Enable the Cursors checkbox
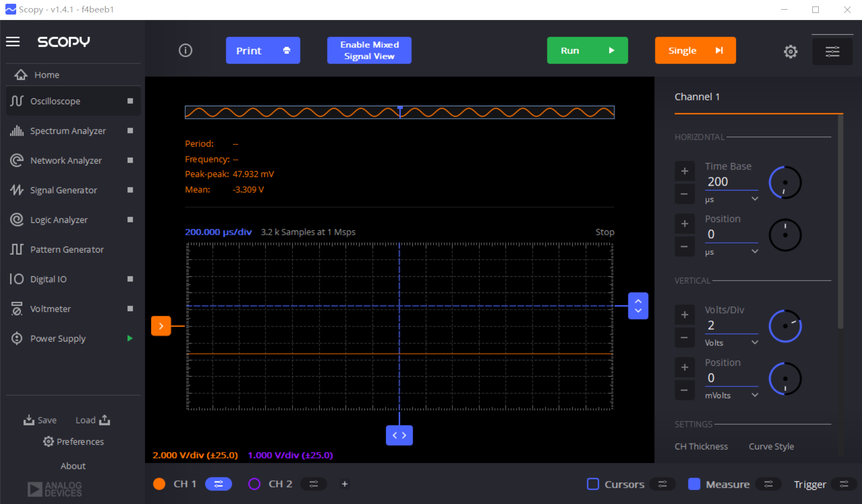Viewport: 862px width, 504px height. (593, 484)
